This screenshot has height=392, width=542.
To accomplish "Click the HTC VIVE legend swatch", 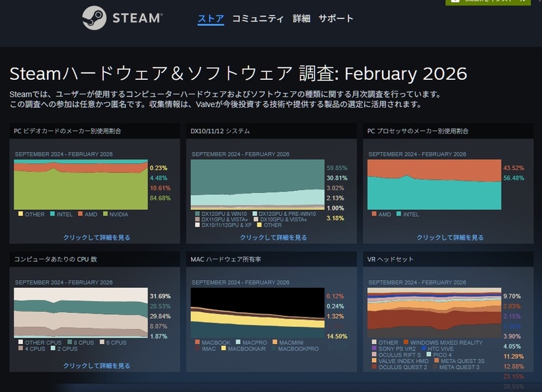I will pyautogui.click(x=424, y=348).
